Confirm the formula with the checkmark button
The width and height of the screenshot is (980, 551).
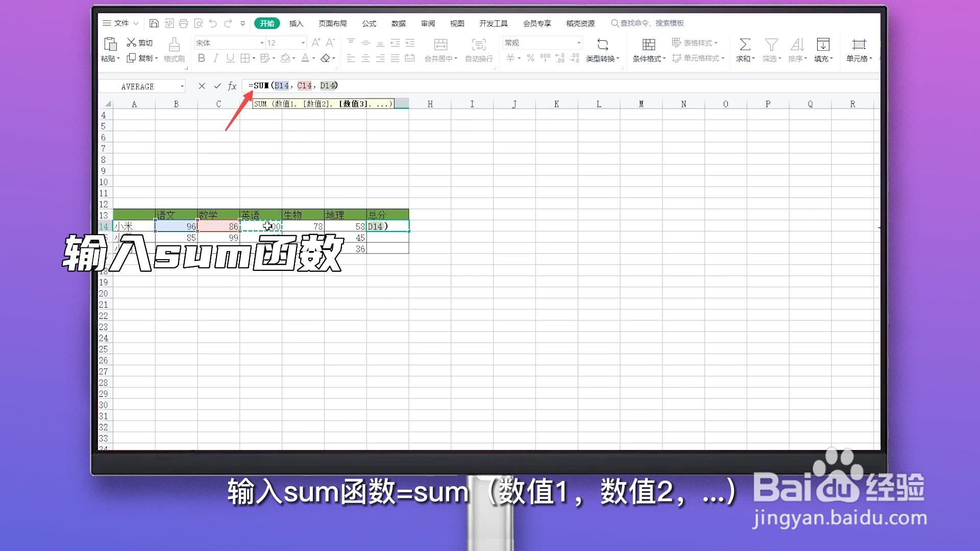(x=217, y=86)
